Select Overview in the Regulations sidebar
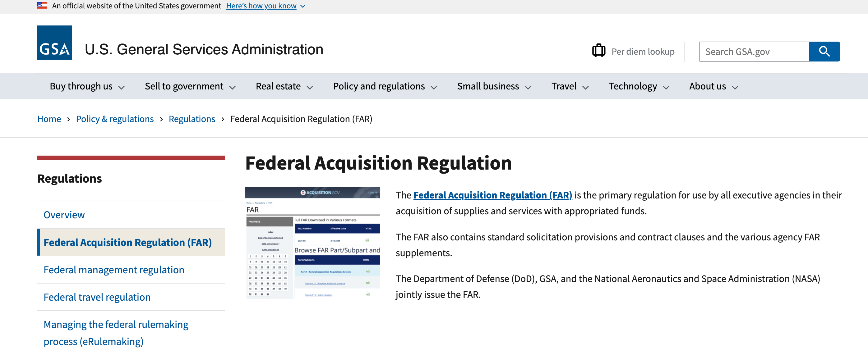This screenshot has height=364, width=868. coord(64,215)
